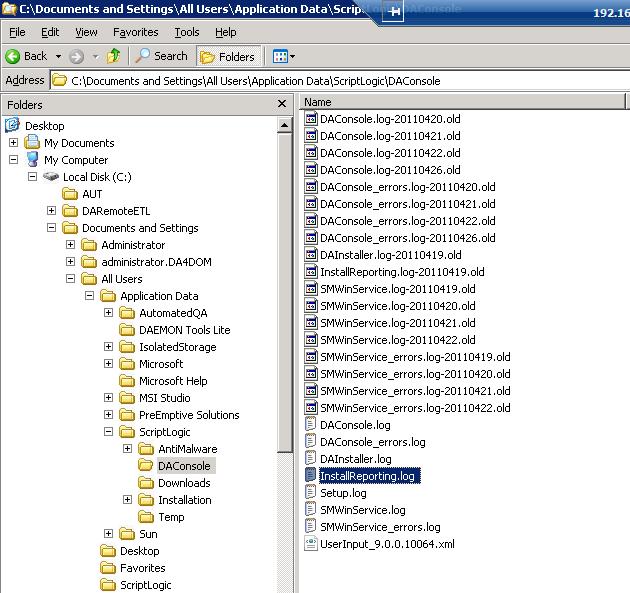Click the Up folder icon
The width and height of the screenshot is (630, 593).
(114, 56)
